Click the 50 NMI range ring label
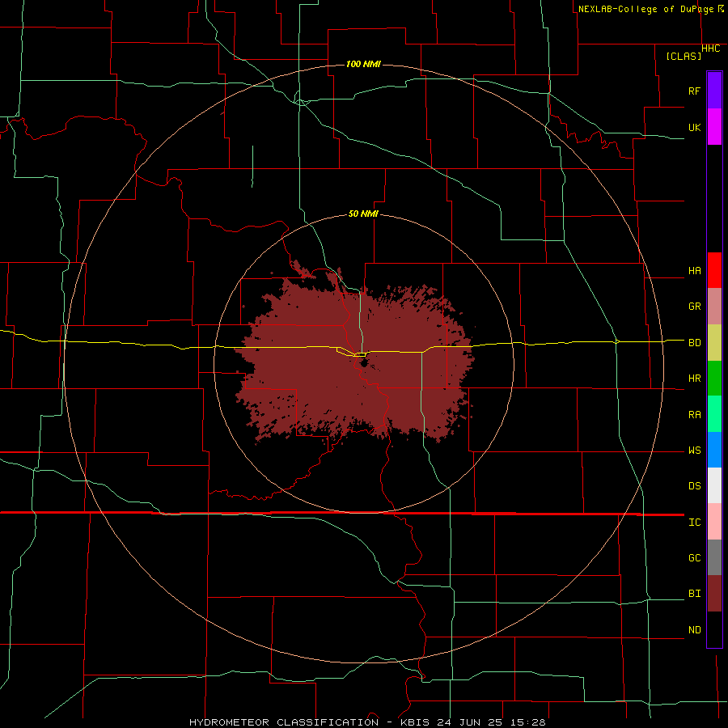728x728 pixels. pos(363,214)
